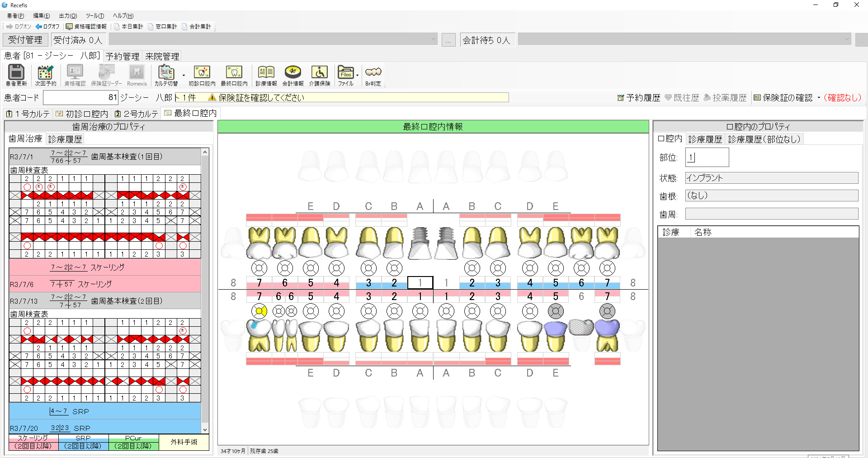Click the blue SRP legend swatch

83,442
